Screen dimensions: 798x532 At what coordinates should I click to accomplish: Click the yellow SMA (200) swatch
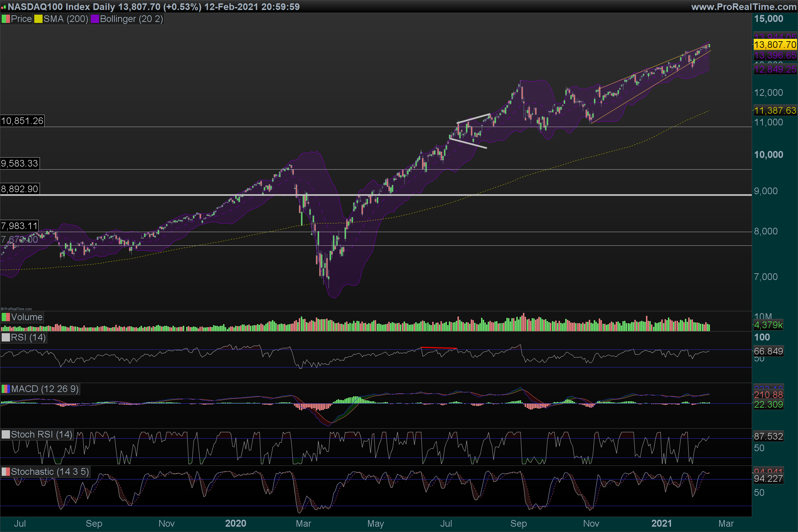tap(38, 19)
